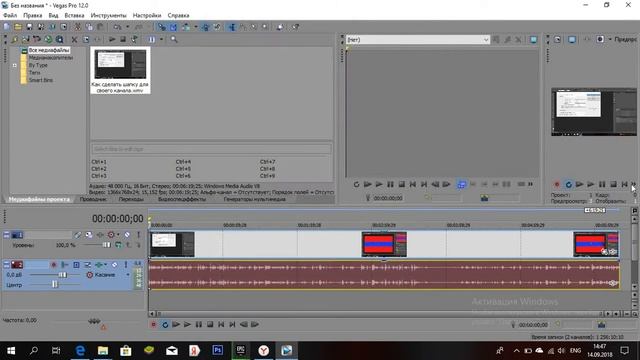Switch to the Видеоспецэффекты tab
The width and height of the screenshot is (640, 360).
(182, 199)
